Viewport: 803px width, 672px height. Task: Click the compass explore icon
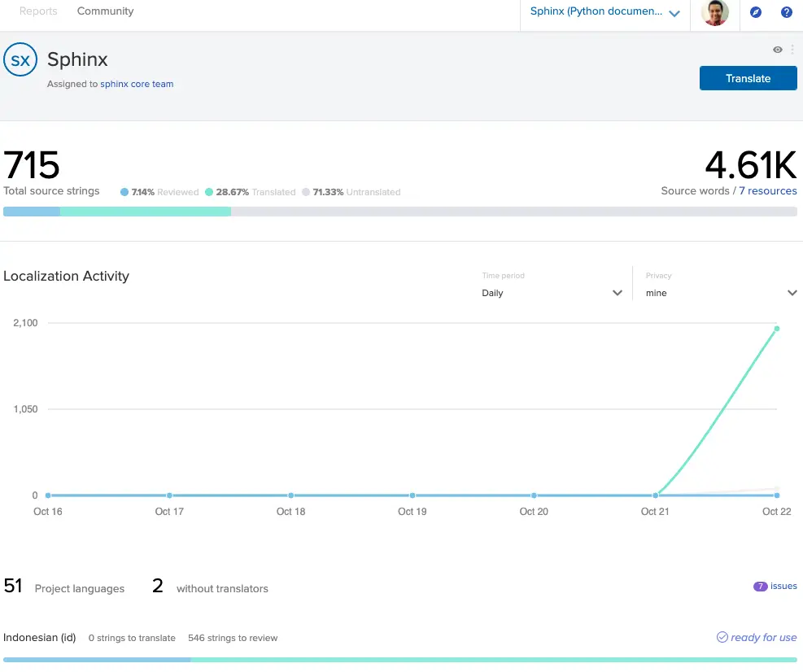(x=756, y=12)
